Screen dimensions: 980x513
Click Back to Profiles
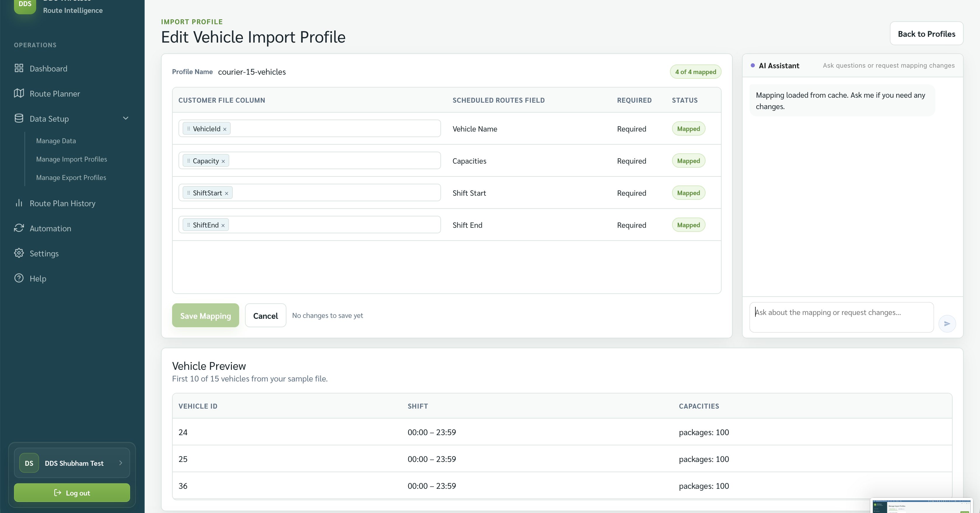click(926, 34)
